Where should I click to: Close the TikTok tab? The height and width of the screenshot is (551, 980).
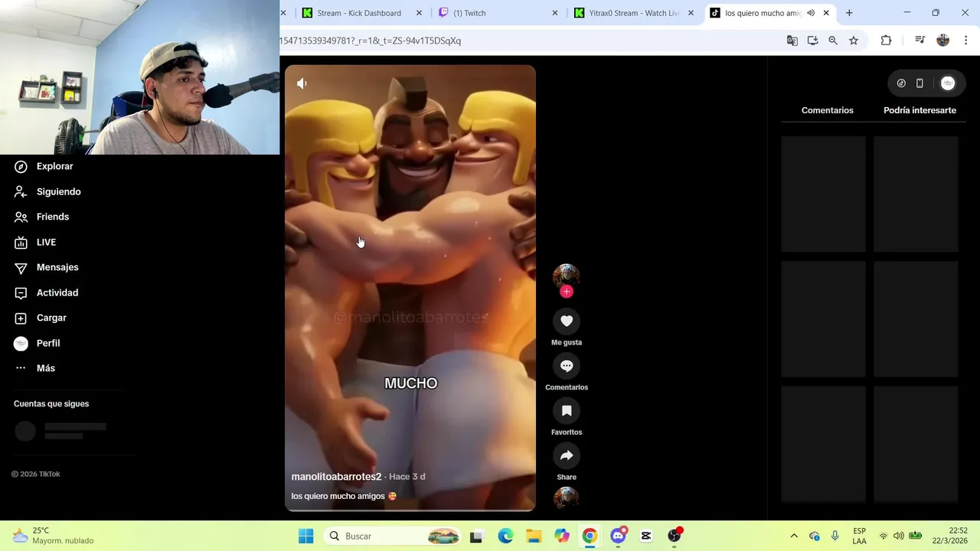point(826,13)
